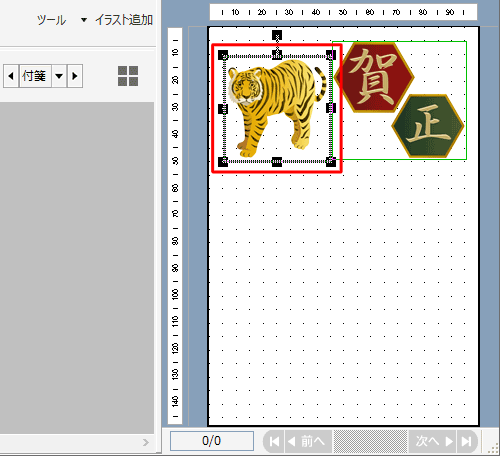Click the rotation handle above the tiger
Screen dimensions: 500x456
[x=277, y=35]
